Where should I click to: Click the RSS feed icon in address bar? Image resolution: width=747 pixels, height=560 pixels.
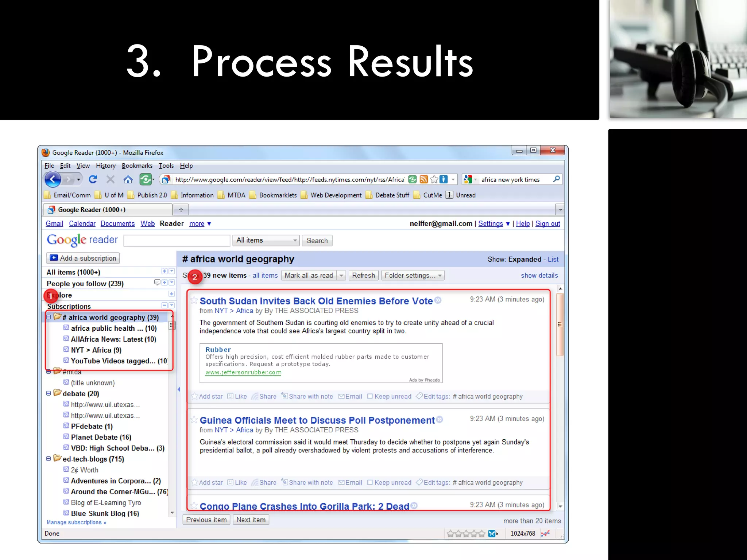point(423,179)
